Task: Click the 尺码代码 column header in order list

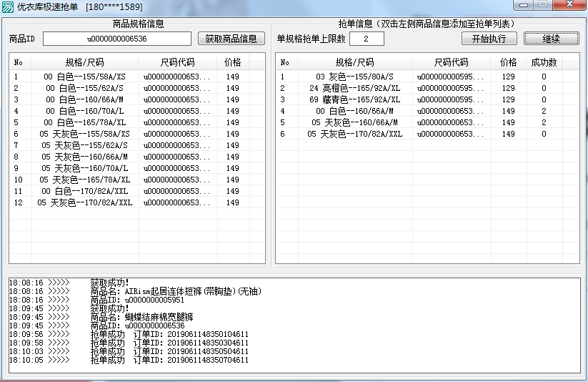Action: coord(452,62)
